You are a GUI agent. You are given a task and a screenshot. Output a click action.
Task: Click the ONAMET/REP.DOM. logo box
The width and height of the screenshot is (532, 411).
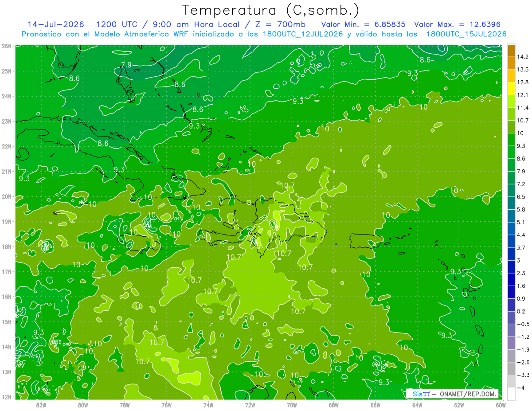452,394
